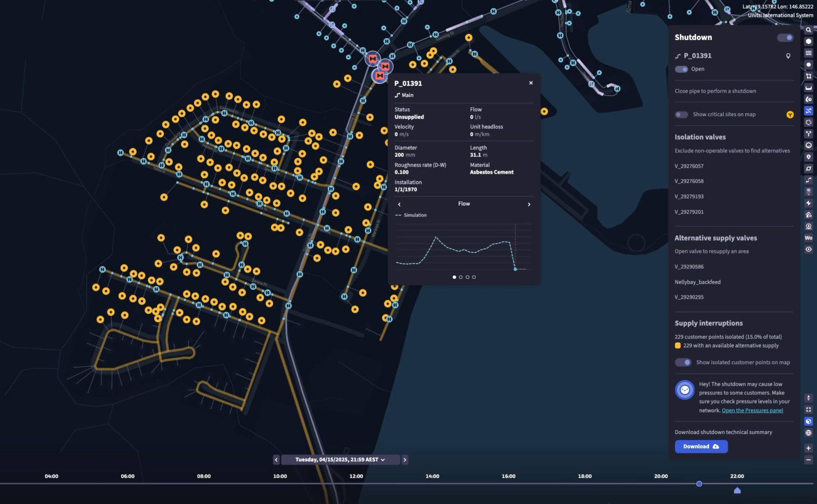This screenshot has height=504, width=817.
Task: Disable Show isolated customer points on map
Action: (x=683, y=363)
